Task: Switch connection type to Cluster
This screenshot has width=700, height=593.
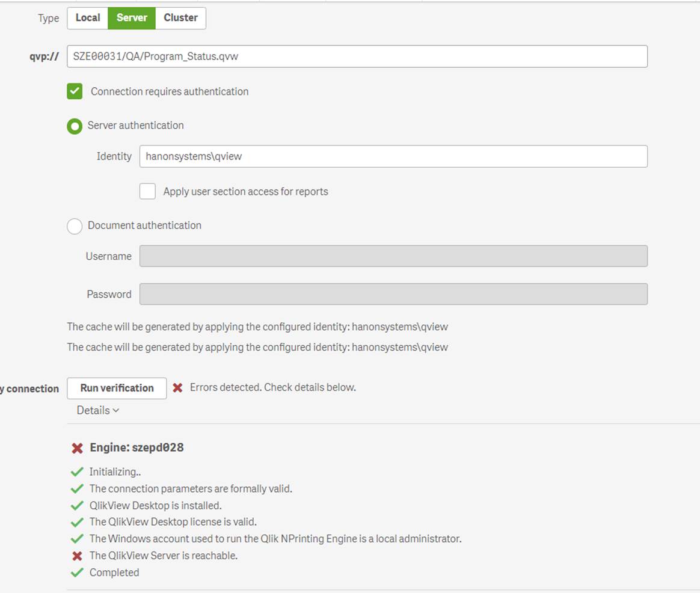Action: coord(180,18)
